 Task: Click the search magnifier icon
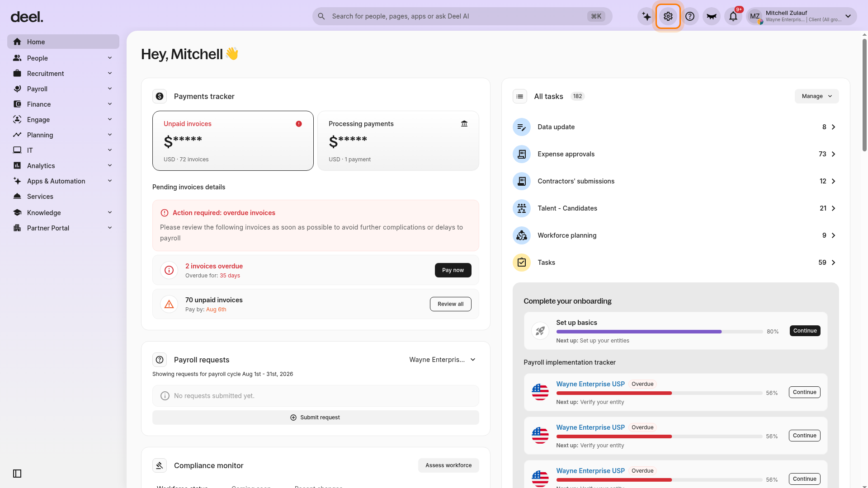(x=321, y=16)
